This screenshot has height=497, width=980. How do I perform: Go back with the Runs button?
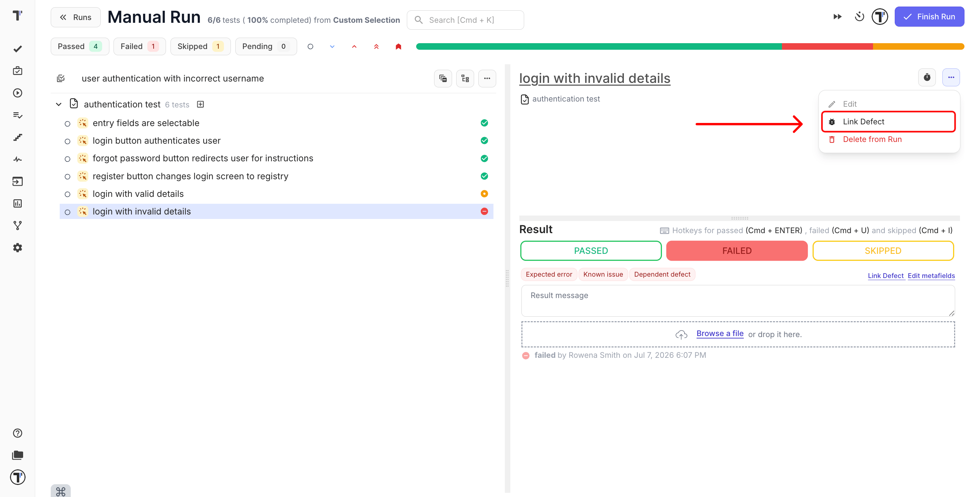[x=76, y=17]
